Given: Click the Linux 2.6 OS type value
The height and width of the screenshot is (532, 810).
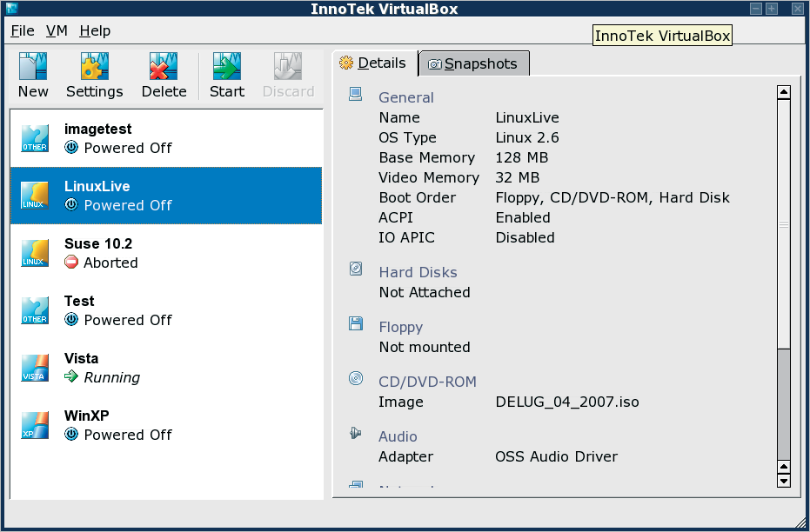Looking at the screenshot, I should click(527, 137).
